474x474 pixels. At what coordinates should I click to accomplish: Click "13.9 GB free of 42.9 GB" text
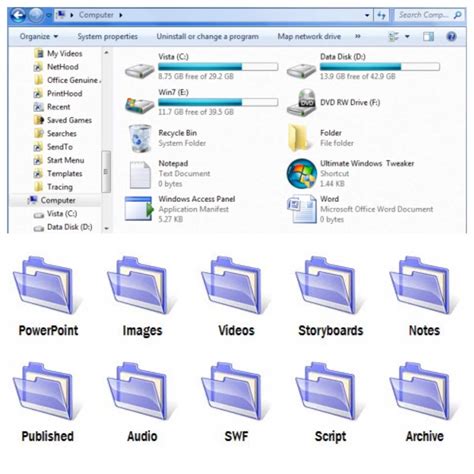[358, 76]
